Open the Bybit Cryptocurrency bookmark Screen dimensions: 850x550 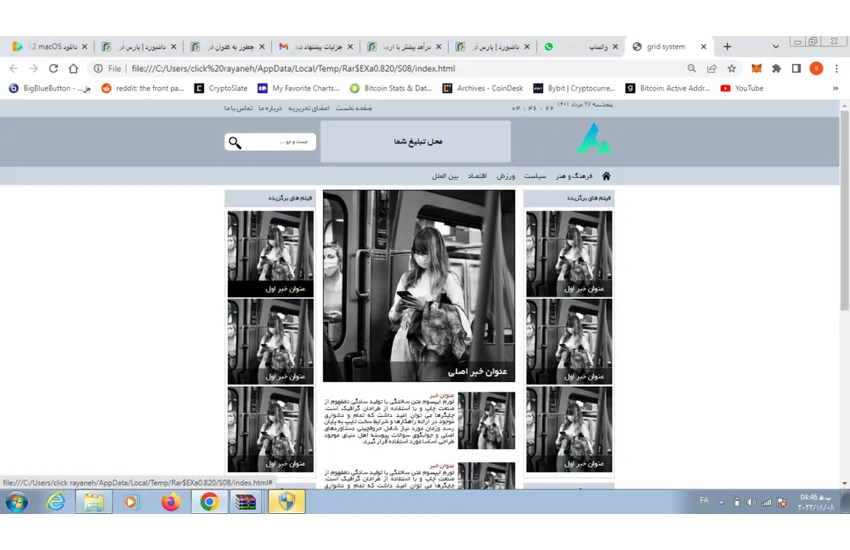coord(575,88)
